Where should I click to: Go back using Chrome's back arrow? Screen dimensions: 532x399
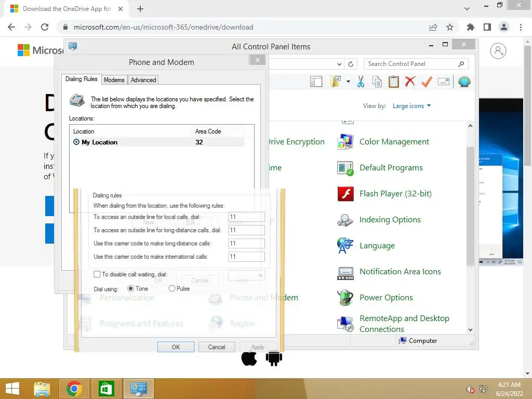[x=11, y=27]
